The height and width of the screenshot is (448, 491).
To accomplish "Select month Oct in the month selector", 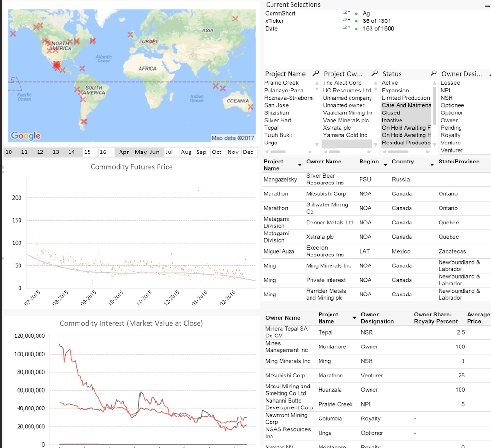I will click(x=217, y=152).
